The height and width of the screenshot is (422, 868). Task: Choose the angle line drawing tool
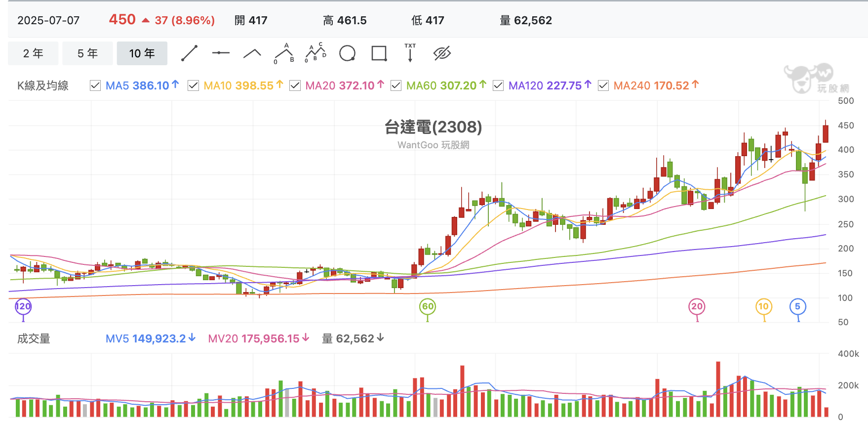pyautogui.click(x=252, y=53)
